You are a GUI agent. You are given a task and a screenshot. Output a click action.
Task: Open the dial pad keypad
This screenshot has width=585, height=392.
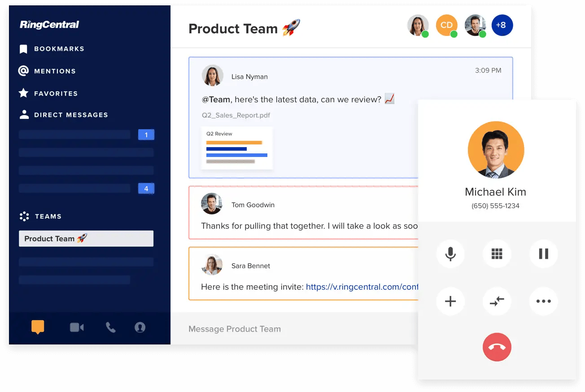tap(497, 254)
